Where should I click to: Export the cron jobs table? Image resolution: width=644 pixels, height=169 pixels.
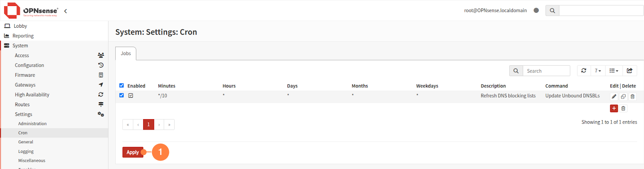coord(629,71)
